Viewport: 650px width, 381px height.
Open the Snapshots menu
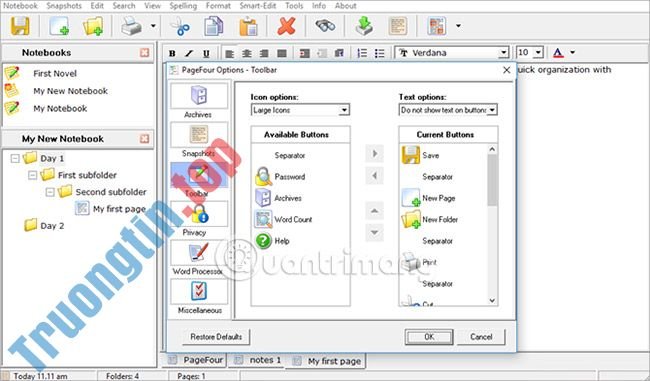pos(64,6)
